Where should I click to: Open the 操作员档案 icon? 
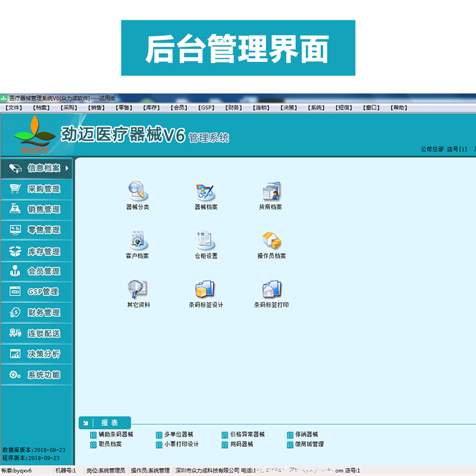(x=271, y=245)
